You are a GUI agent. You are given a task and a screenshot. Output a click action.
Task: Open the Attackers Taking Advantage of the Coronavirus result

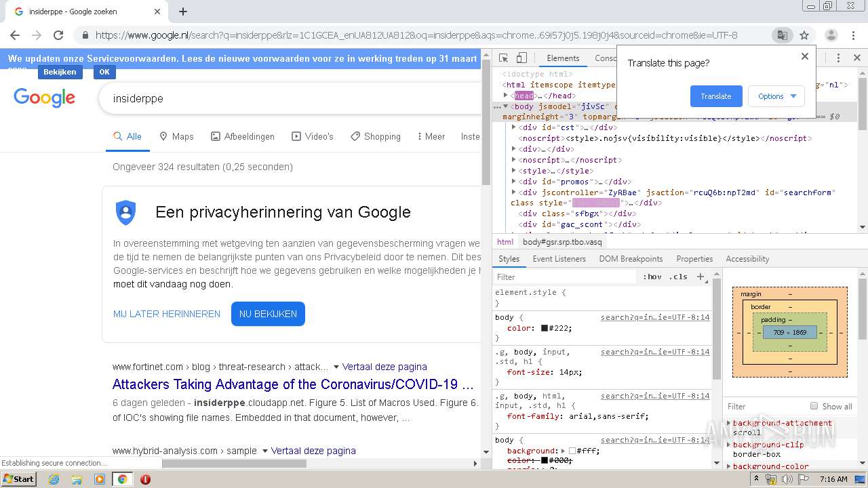coord(293,384)
